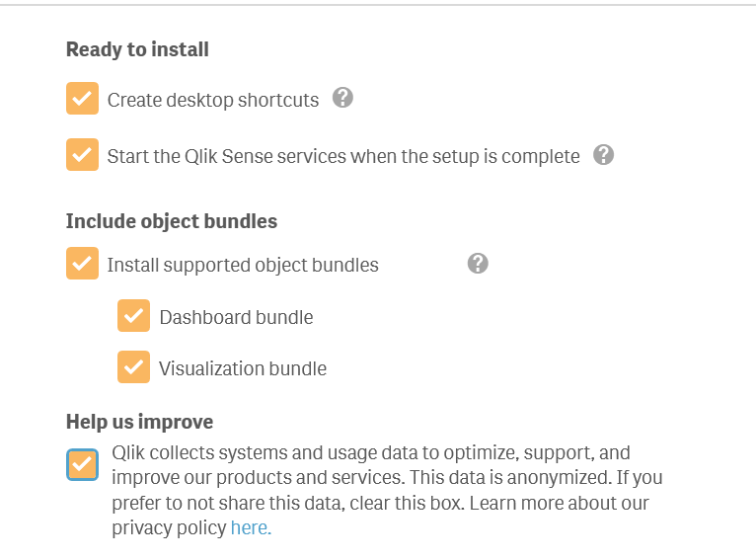756x560 pixels.
Task: Toggle the Start Qlik Sense services checkbox
Action: coord(82,155)
